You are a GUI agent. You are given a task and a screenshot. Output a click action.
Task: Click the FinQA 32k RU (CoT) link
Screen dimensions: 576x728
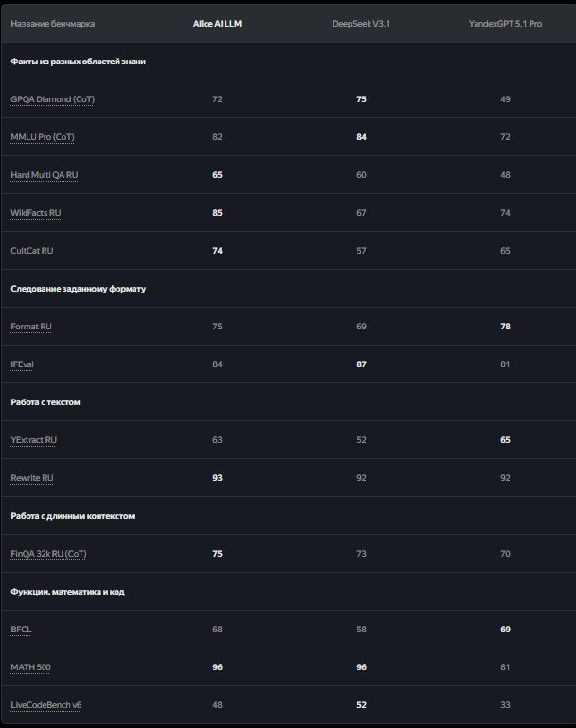48,554
